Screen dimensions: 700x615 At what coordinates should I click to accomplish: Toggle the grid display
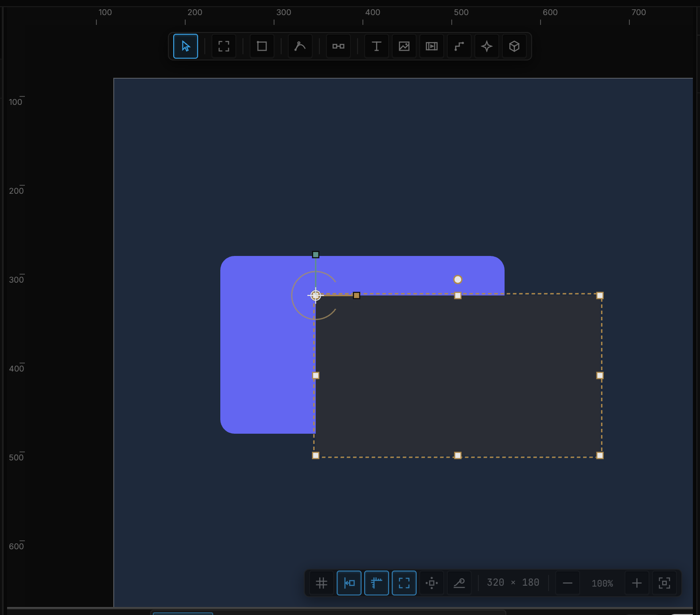[322, 583]
